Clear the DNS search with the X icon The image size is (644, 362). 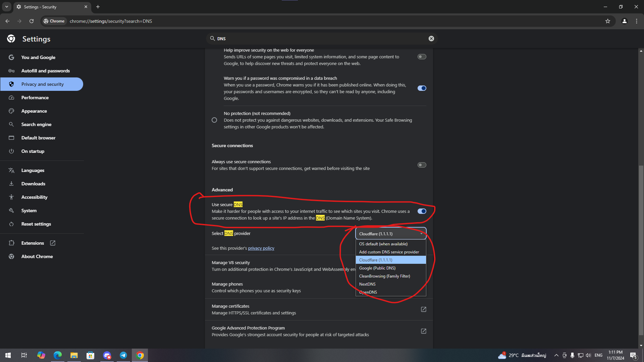point(431,39)
